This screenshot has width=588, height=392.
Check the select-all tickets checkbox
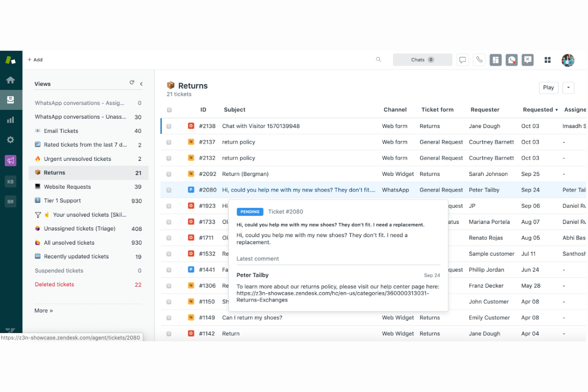[x=169, y=110]
